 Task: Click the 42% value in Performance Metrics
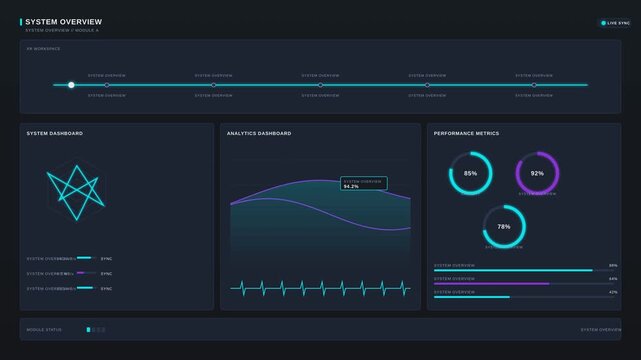point(613,292)
